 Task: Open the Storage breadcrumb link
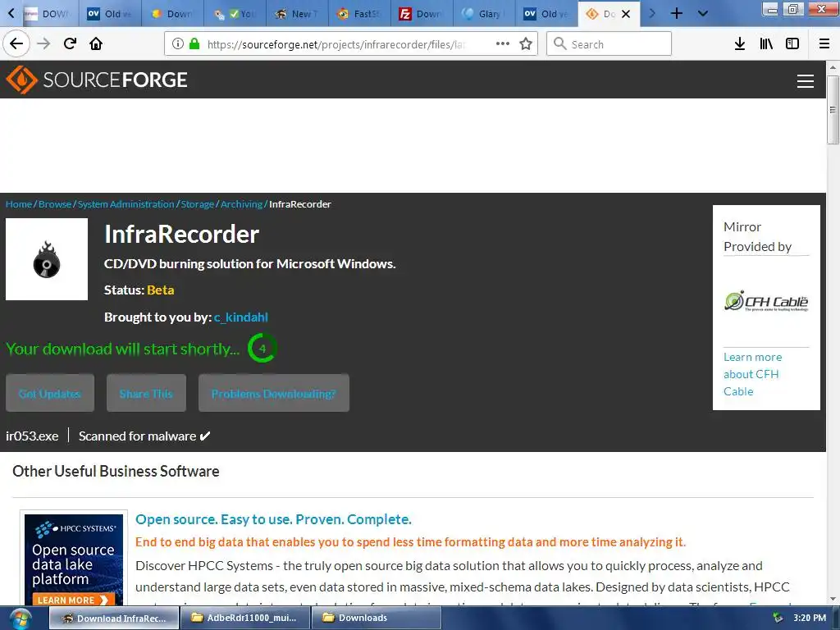pyautogui.click(x=197, y=204)
